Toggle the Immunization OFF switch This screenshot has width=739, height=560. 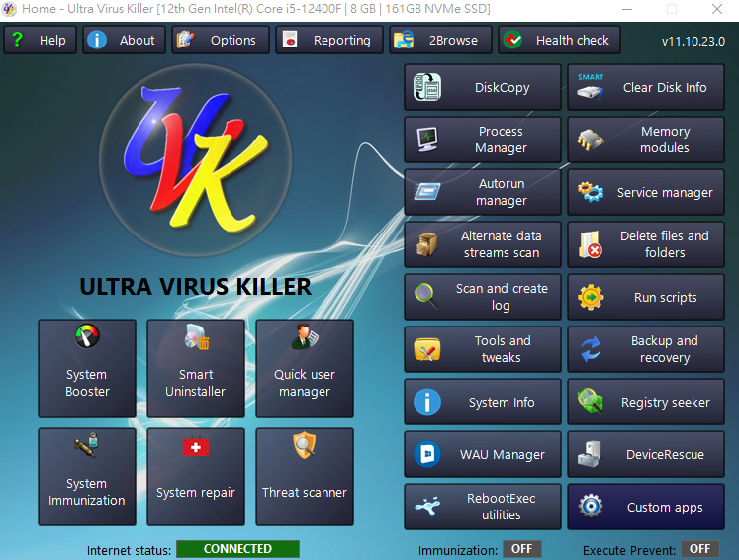coord(521,549)
